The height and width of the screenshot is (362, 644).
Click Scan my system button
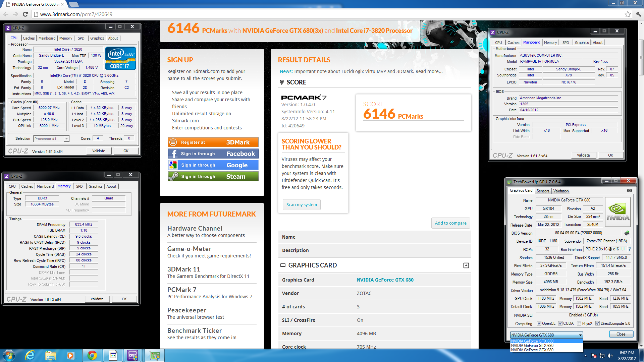click(302, 205)
